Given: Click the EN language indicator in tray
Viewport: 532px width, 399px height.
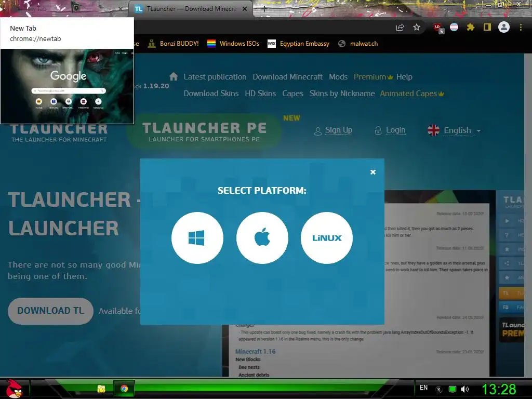Looking at the screenshot, I should (423, 388).
